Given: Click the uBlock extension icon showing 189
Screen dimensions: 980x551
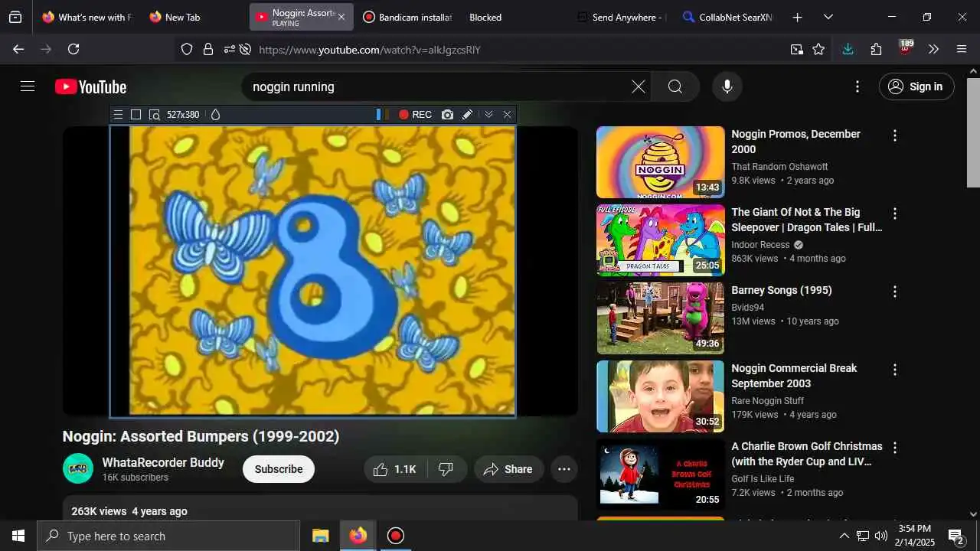Looking at the screenshot, I should pos(905,48).
